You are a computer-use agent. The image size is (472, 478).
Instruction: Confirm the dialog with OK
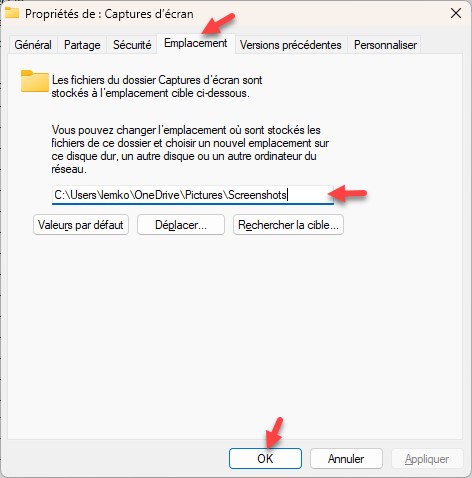[x=265, y=459]
